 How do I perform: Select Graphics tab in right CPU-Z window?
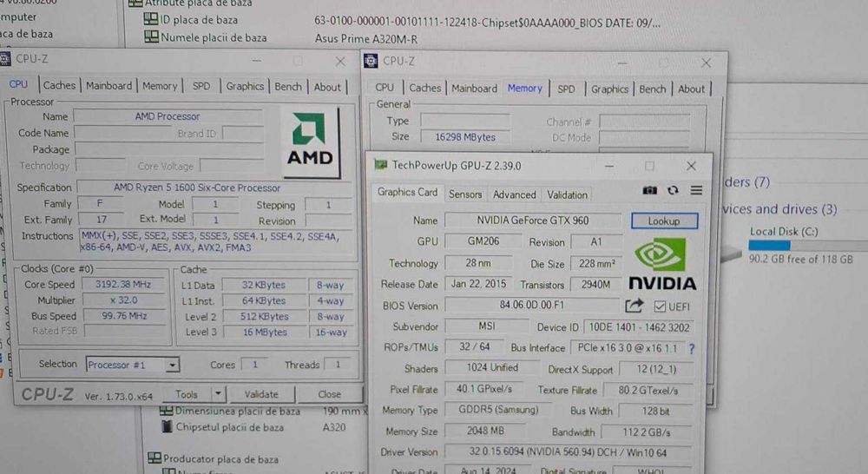(609, 89)
